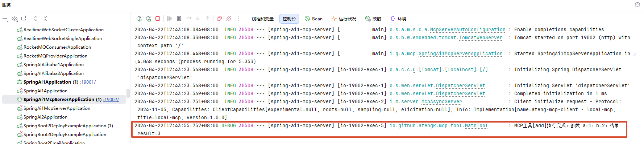Open the view breakpoints red circles icon

click(x=219, y=19)
